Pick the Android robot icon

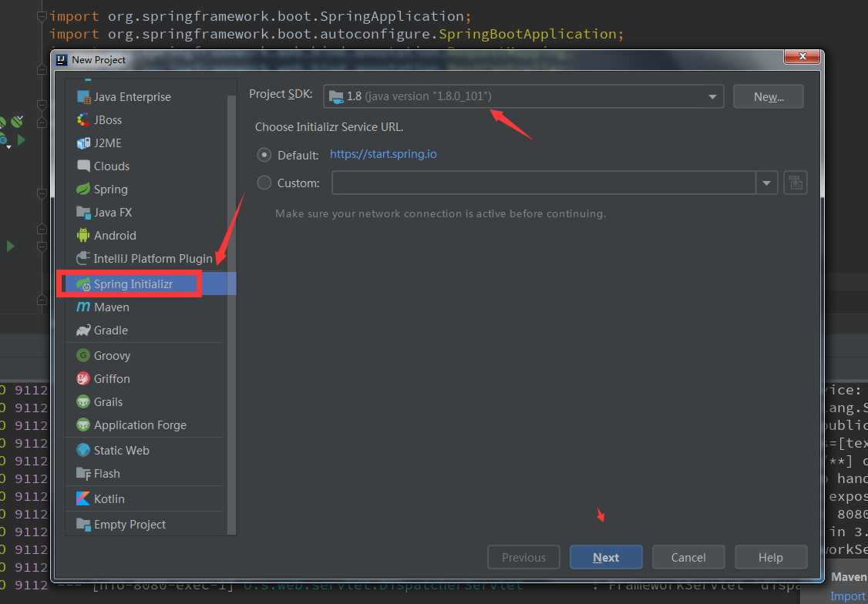click(x=83, y=236)
